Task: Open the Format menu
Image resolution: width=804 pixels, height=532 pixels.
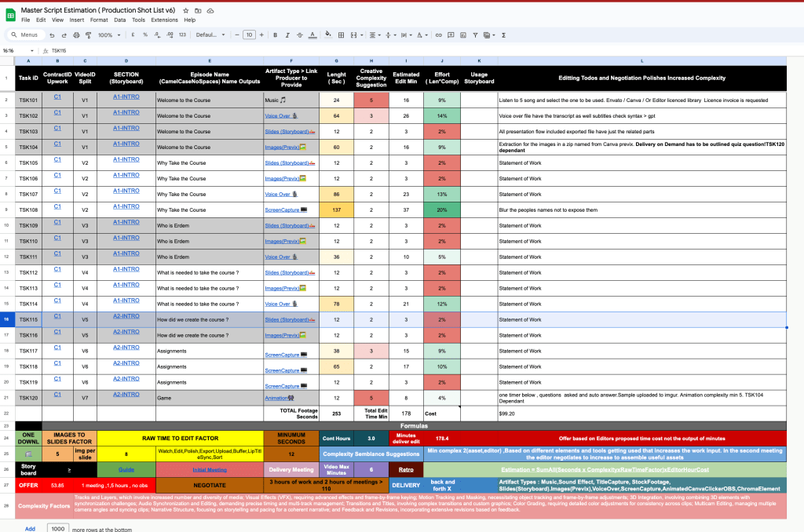Action: pyautogui.click(x=99, y=20)
